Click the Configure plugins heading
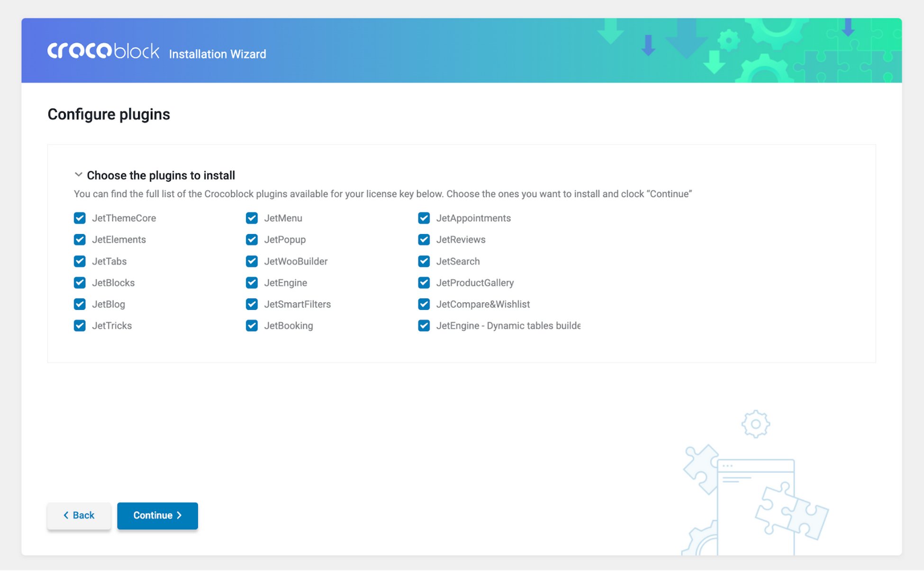This screenshot has height=571, width=924. [x=109, y=114]
